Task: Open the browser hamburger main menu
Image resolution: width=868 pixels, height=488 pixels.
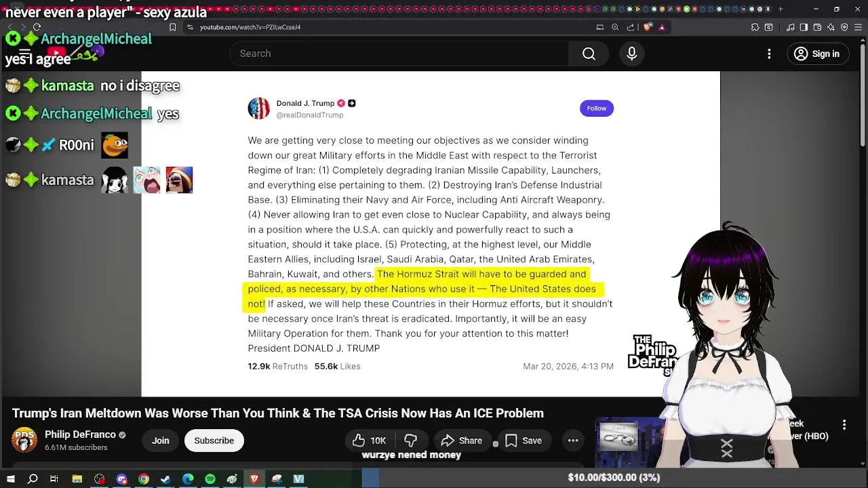Action: 858,27
